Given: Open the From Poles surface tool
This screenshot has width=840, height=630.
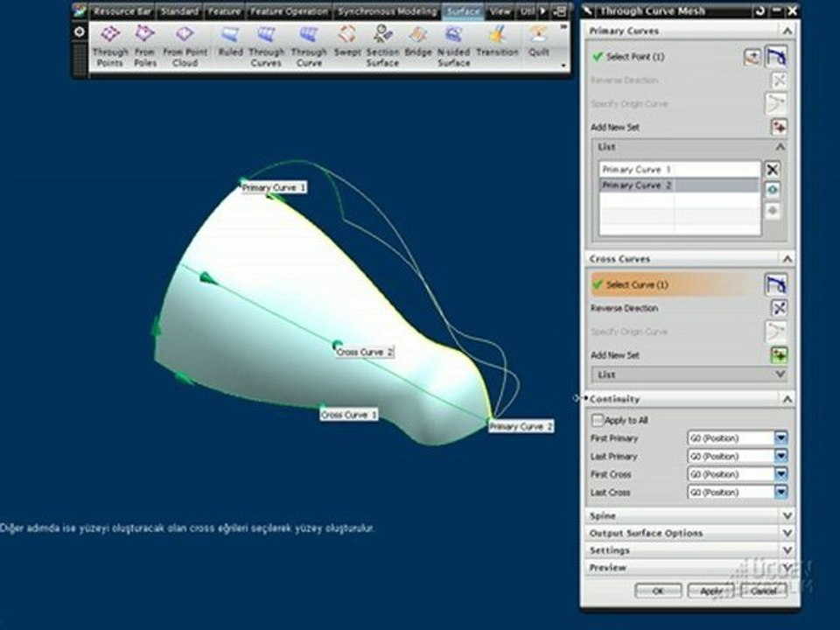Looking at the screenshot, I should 144,46.
